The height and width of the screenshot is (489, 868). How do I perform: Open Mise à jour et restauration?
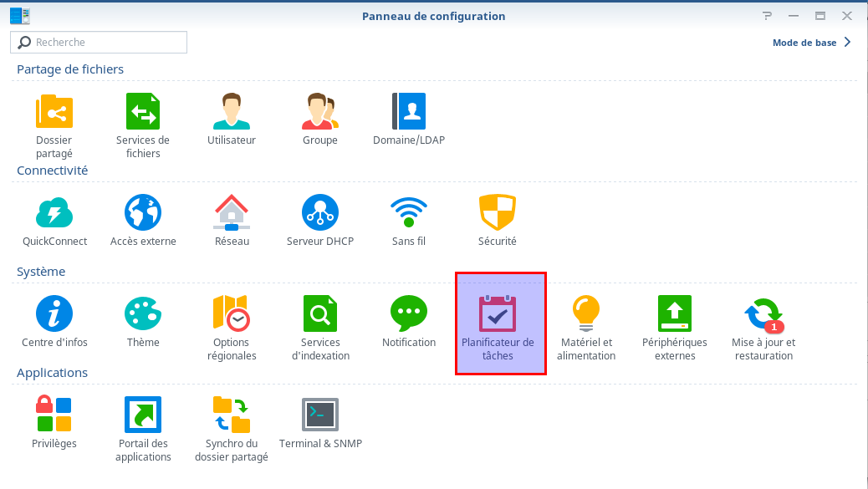click(x=763, y=313)
